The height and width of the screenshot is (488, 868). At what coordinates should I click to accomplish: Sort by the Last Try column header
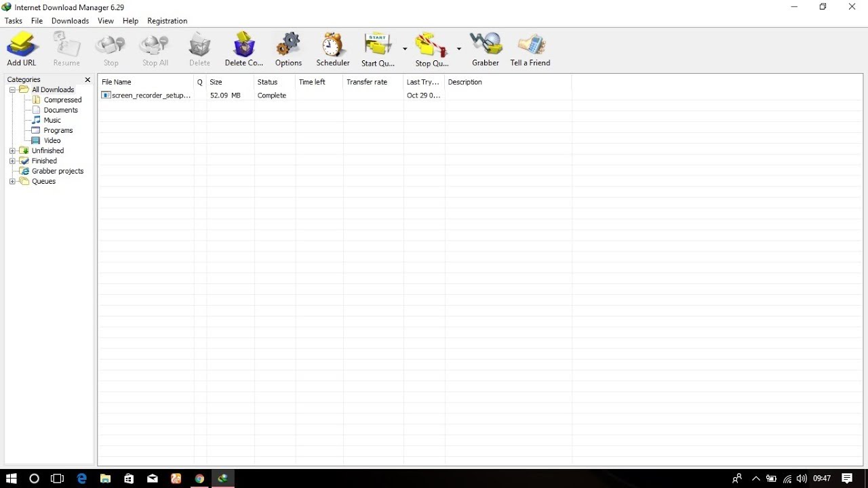tap(424, 82)
